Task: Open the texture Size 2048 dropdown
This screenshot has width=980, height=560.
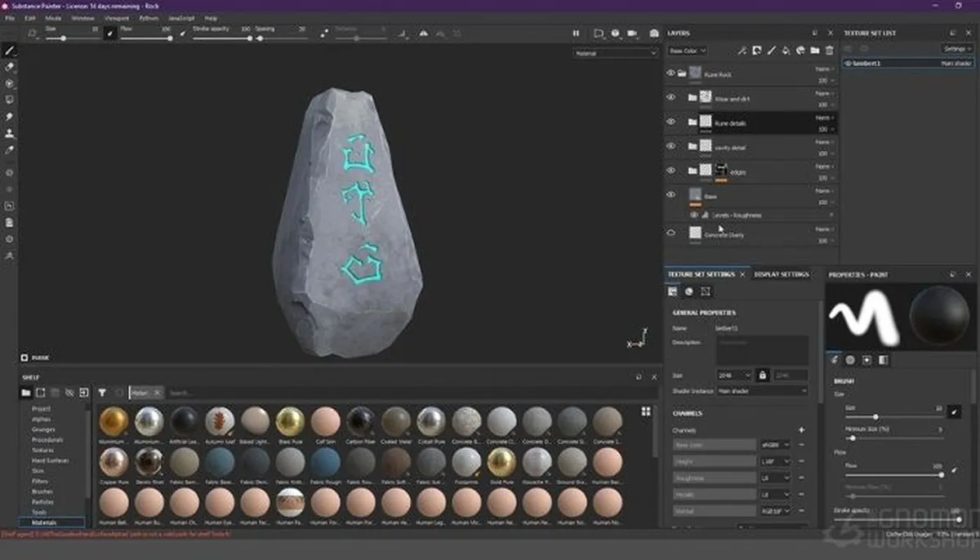Action: click(x=734, y=375)
